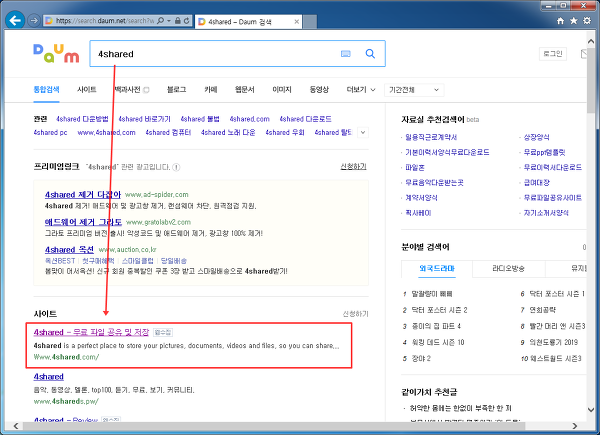Select the 웹문서 search tab
The image size is (600, 435).
(245, 90)
